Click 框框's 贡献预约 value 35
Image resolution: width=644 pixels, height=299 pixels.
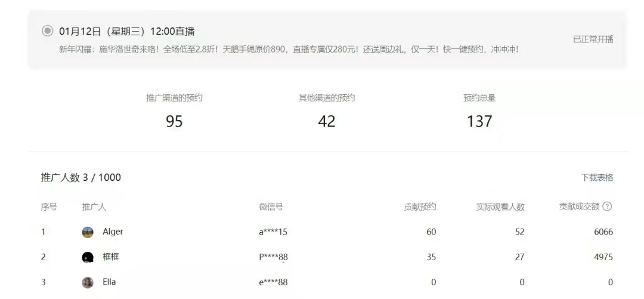pos(431,257)
